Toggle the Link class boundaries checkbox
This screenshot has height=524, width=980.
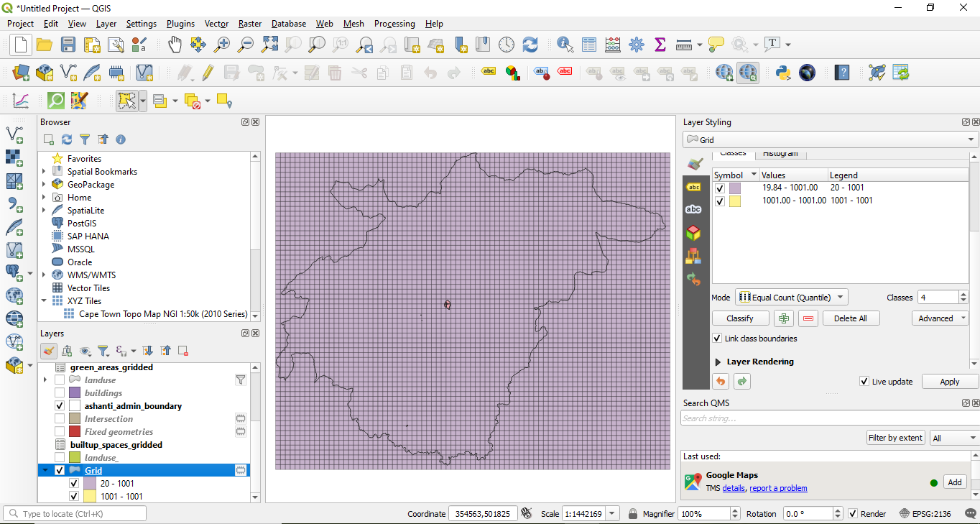[x=717, y=339]
